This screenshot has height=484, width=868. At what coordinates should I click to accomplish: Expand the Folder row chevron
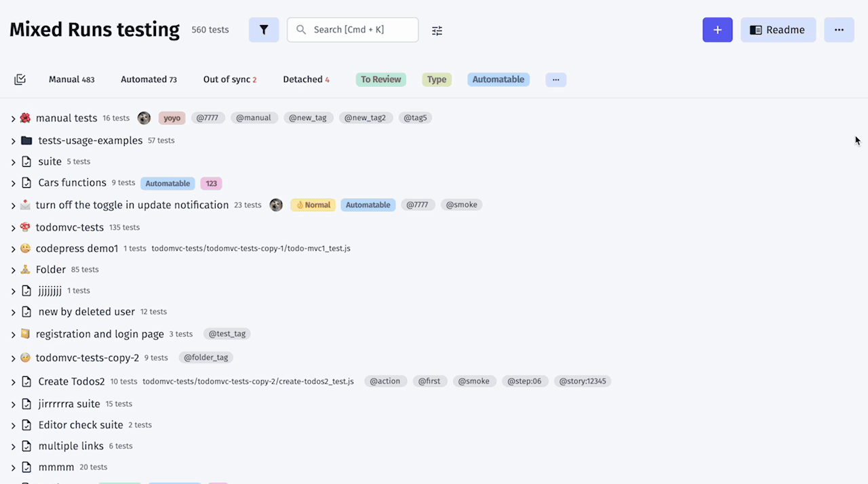click(x=13, y=270)
